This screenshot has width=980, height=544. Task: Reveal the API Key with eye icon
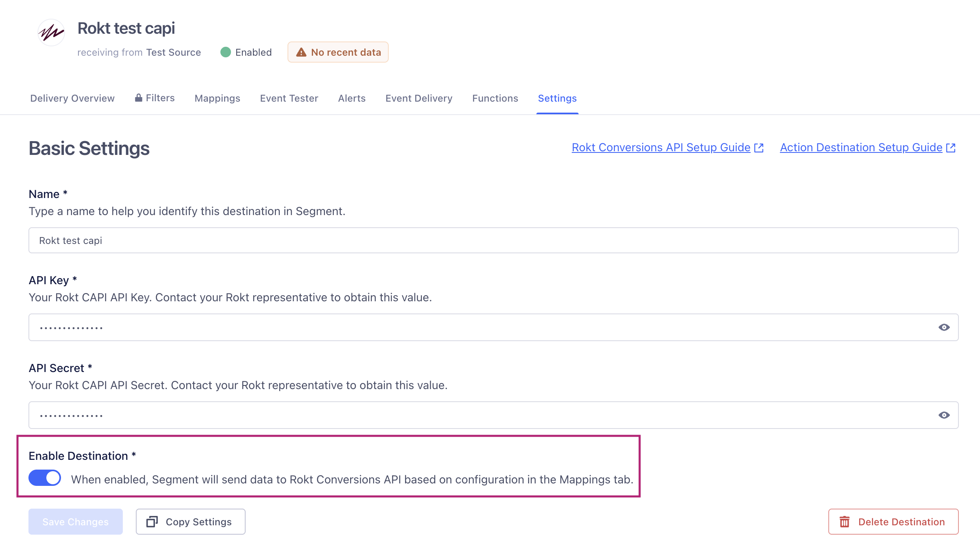coord(944,327)
